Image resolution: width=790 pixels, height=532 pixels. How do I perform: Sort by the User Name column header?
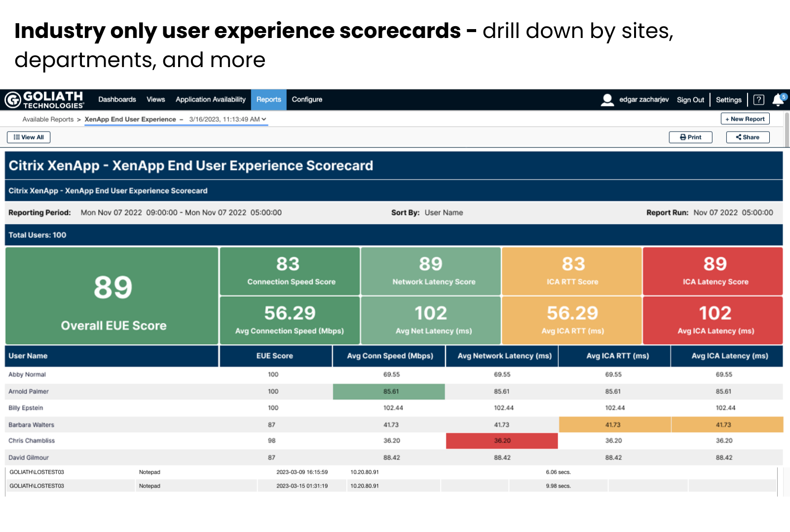(112, 356)
